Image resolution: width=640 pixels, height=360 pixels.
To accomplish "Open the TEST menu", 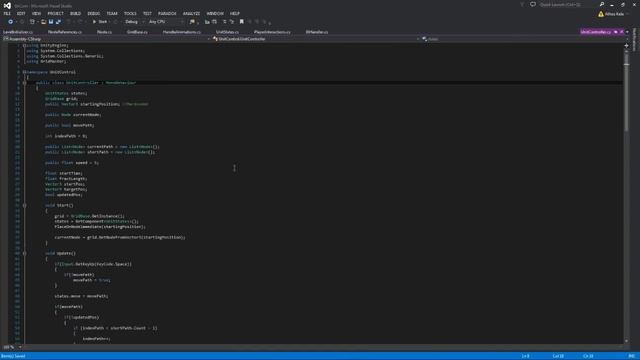I will coord(147,13).
